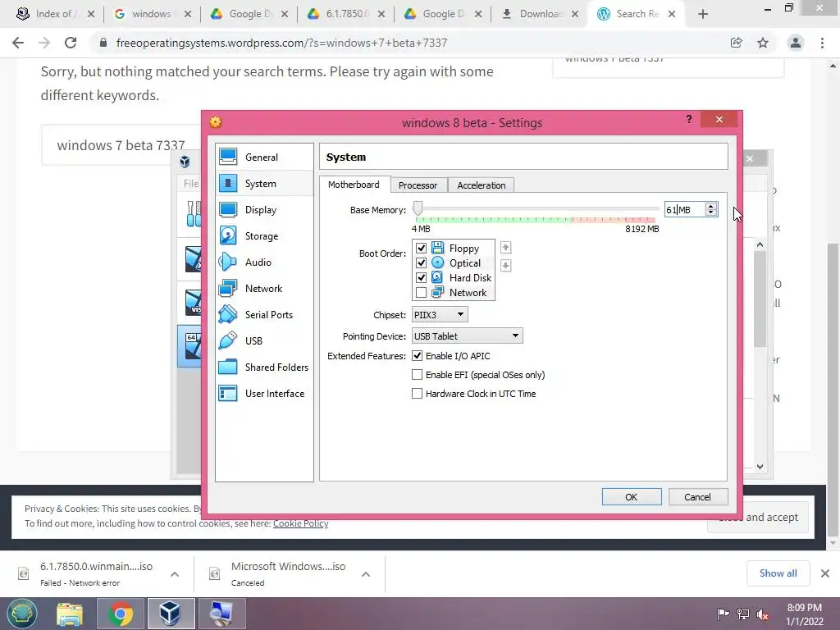Open Audio settings category

coord(264,262)
